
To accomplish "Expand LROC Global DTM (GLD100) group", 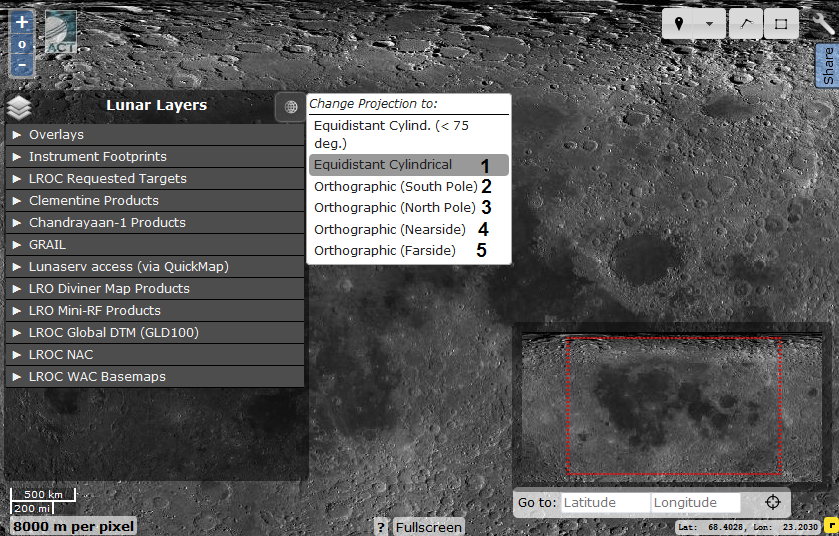I will click(155, 332).
